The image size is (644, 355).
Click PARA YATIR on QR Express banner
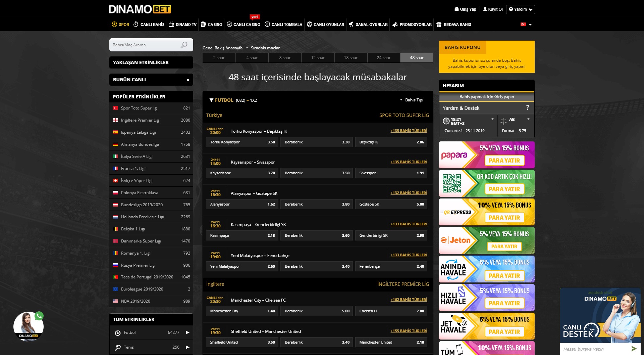pyautogui.click(x=504, y=218)
